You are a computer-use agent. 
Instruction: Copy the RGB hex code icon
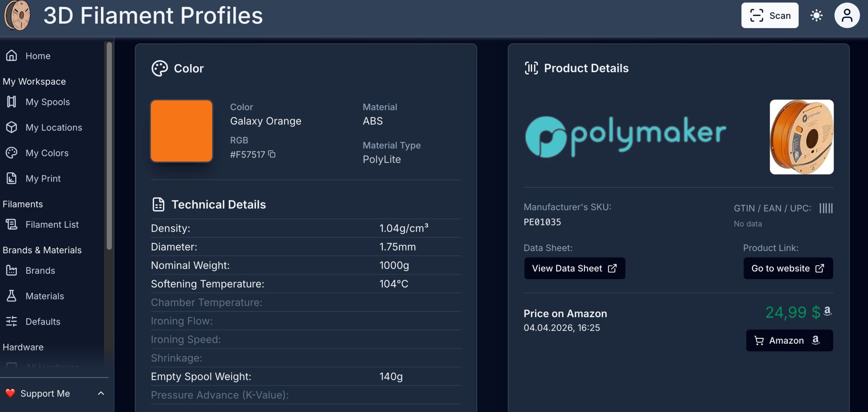pos(272,154)
